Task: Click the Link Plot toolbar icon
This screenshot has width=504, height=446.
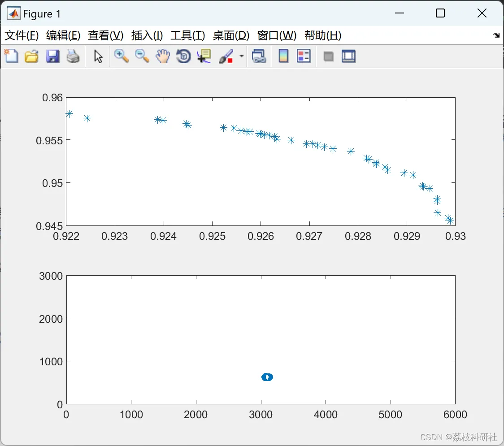Action: [259, 56]
